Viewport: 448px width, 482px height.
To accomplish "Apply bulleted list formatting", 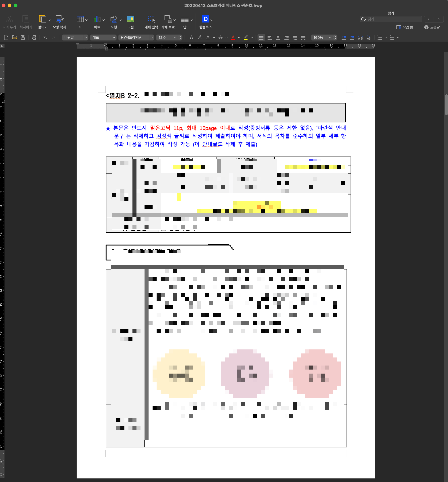I will click(392, 37).
